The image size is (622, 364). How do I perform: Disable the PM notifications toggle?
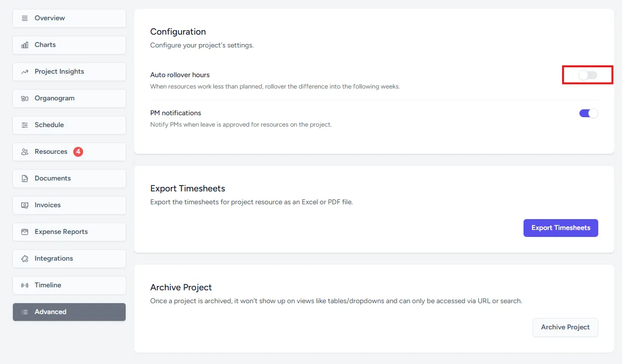coord(589,113)
